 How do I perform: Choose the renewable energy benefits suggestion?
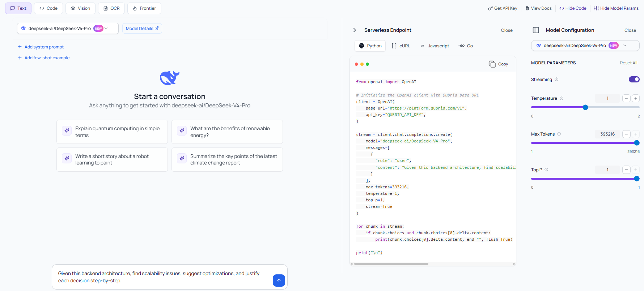227,132
